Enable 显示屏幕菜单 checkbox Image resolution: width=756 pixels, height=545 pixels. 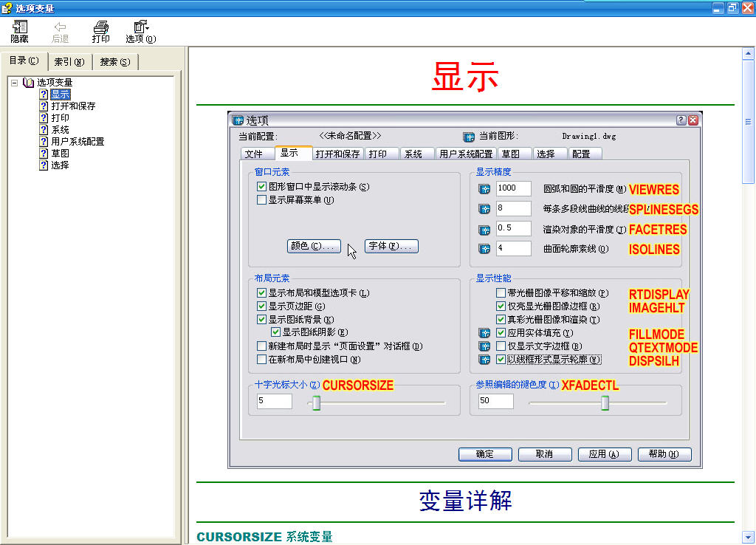(262, 199)
